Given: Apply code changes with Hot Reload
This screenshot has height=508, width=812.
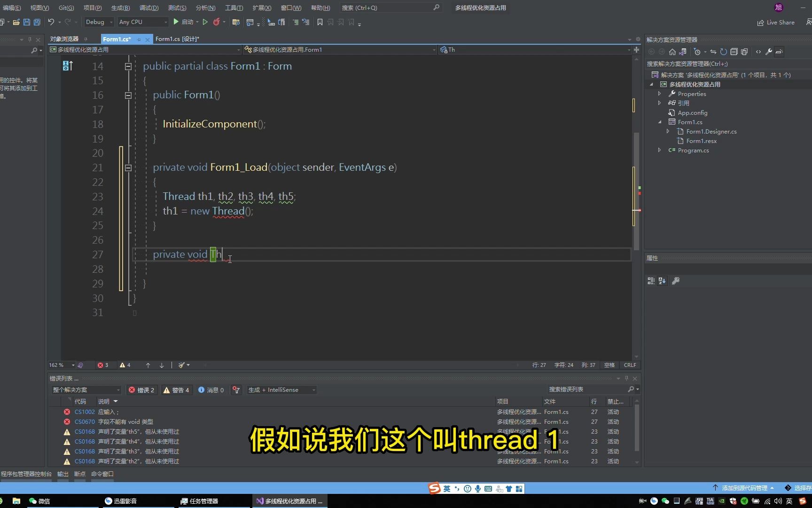Looking at the screenshot, I should tap(217, 22).
